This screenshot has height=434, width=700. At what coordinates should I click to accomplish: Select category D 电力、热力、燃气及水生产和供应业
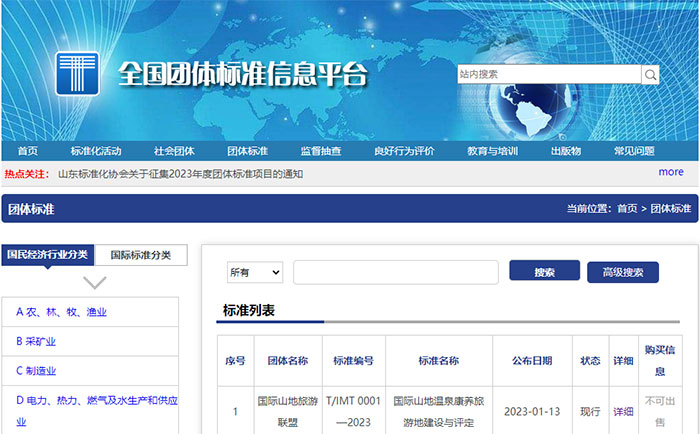(x=96, y=411)
